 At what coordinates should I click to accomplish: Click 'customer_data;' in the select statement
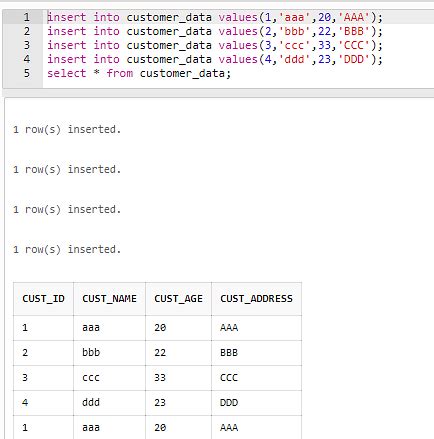185,74
